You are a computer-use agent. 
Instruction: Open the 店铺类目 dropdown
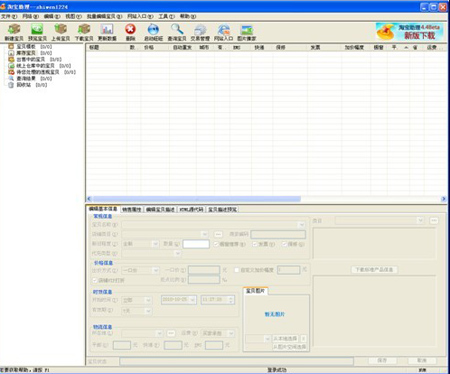click(205, 234)
